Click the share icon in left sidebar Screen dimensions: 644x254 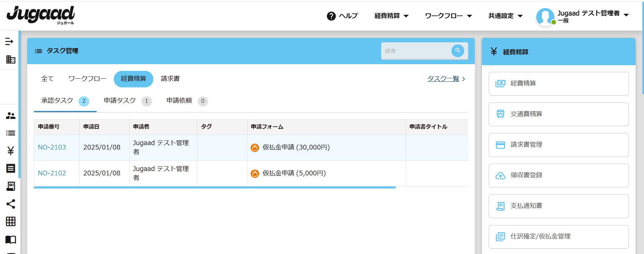click(10, 204)
